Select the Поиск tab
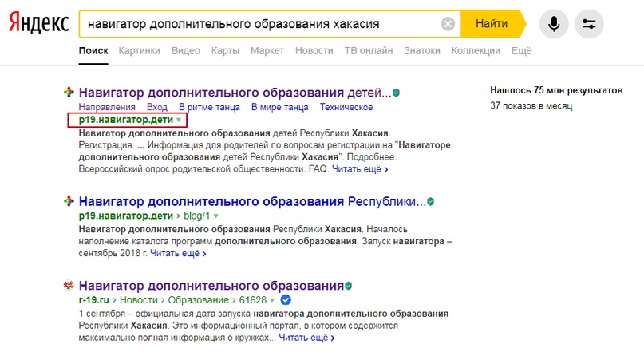This screenshot has width=644, height=356. coord(93,51)
